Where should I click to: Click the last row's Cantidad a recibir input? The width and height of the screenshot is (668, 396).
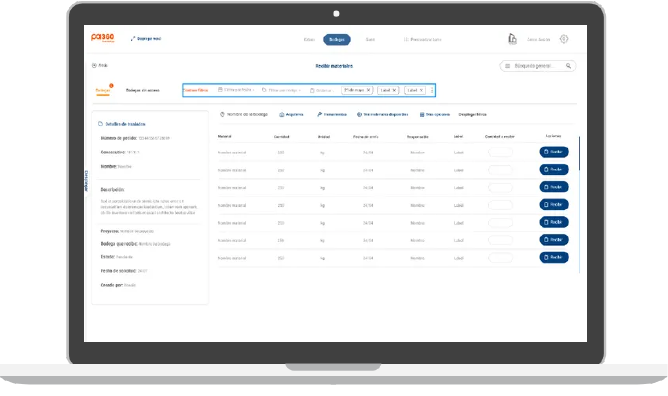[x=500, y=258]
